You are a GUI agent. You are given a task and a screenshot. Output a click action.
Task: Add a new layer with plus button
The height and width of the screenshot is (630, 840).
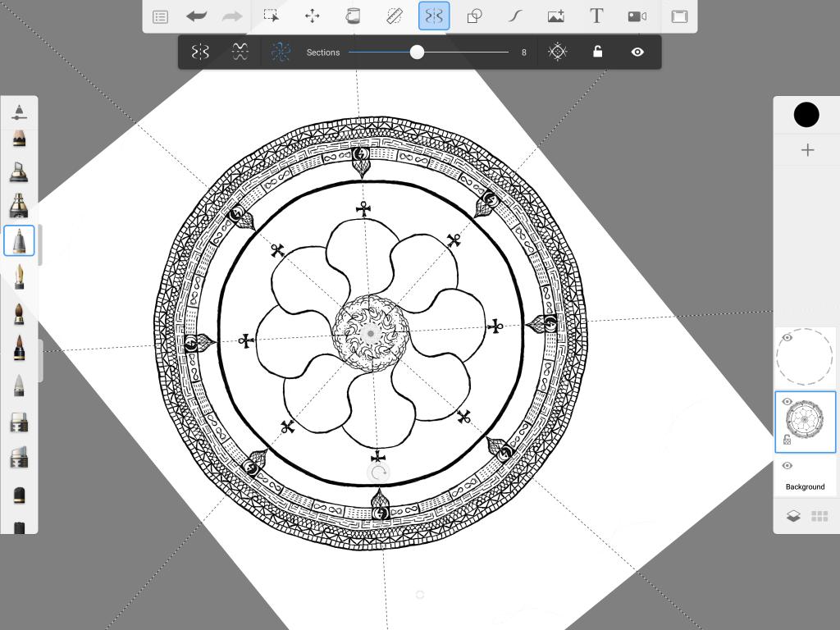(x=807, y=150)
